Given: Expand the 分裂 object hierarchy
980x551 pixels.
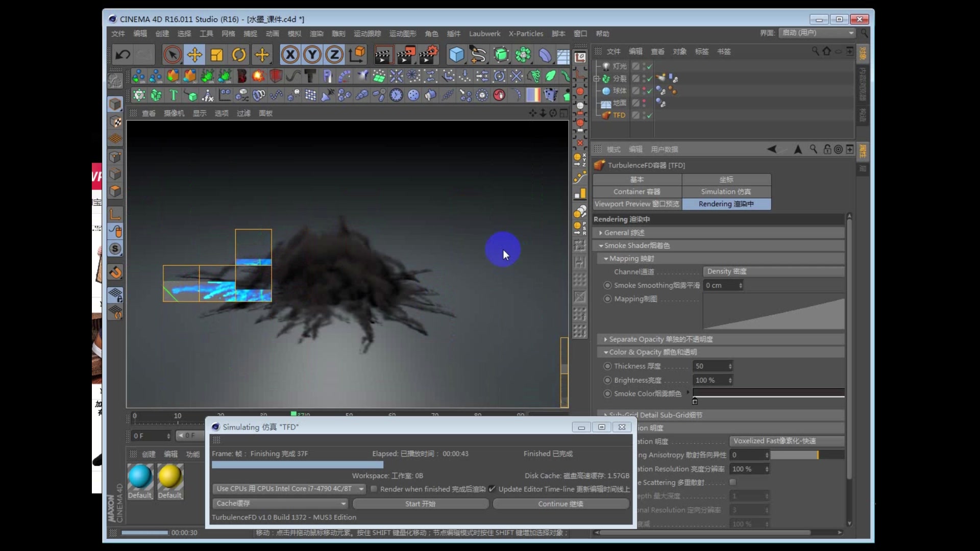Looking at the screenshot, I should click(x=596, y=79).
